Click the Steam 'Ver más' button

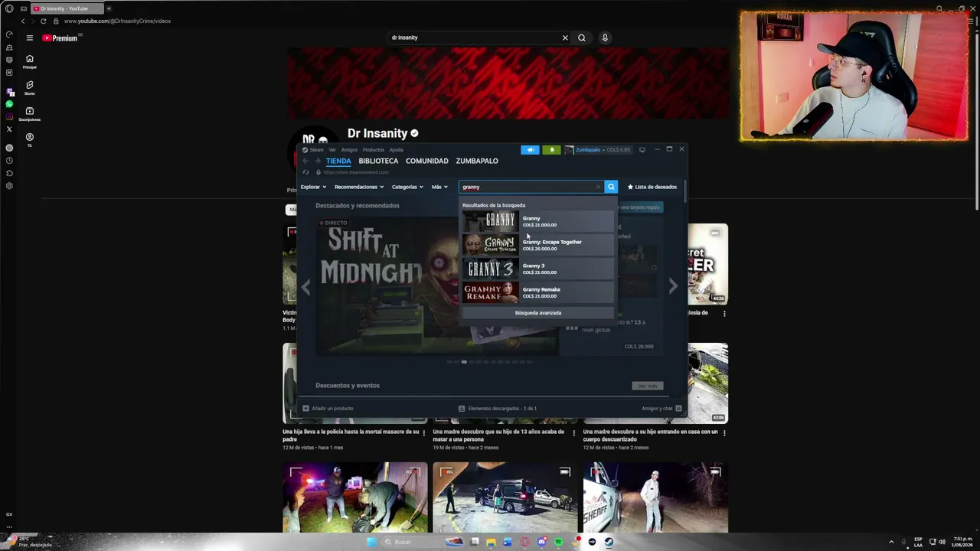pyautogui.click(x=648, y=386)
